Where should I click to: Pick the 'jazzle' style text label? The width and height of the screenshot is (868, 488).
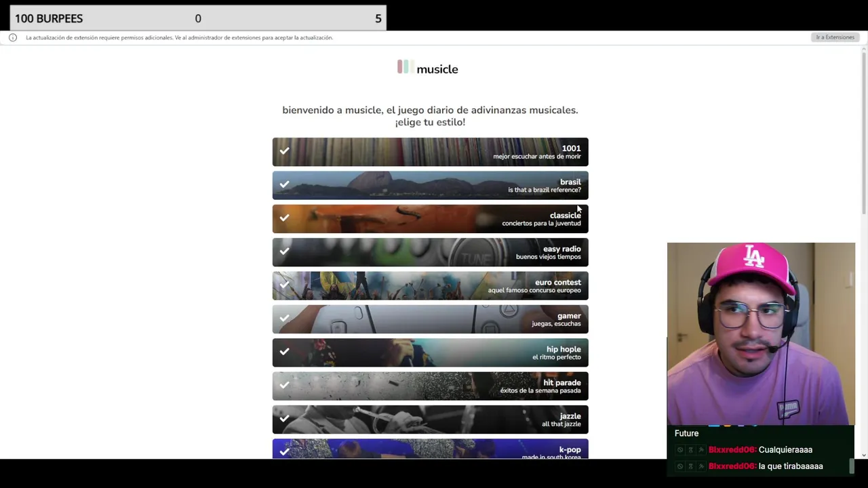pos(570,416)
